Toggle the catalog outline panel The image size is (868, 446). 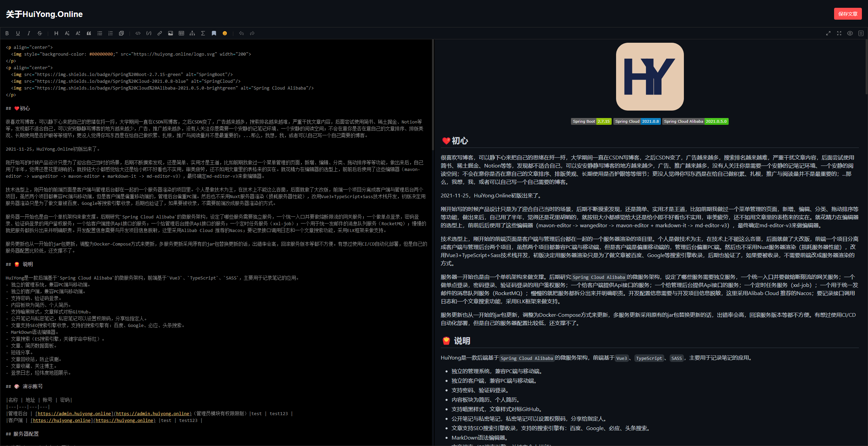point(861,33)
